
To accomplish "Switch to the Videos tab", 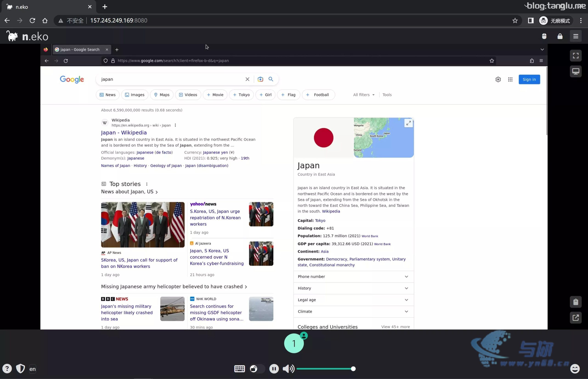I will pyautogui.click(x=188, y=95).
